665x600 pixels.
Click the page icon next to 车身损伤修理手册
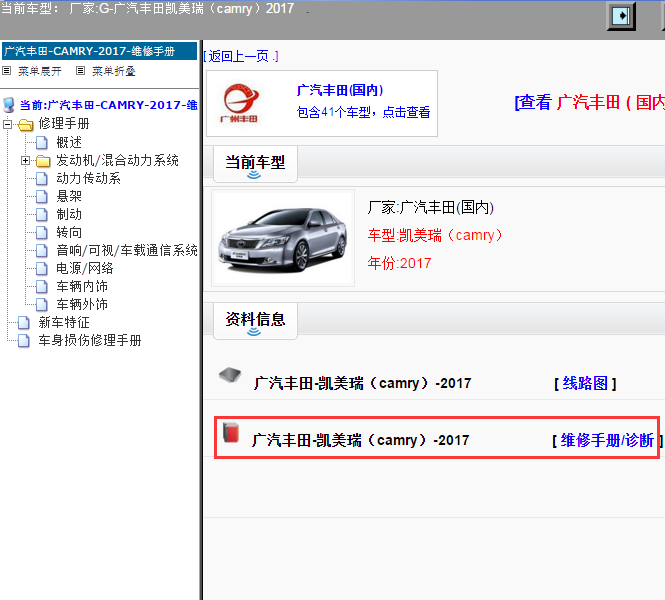click(x=24, y=340)
